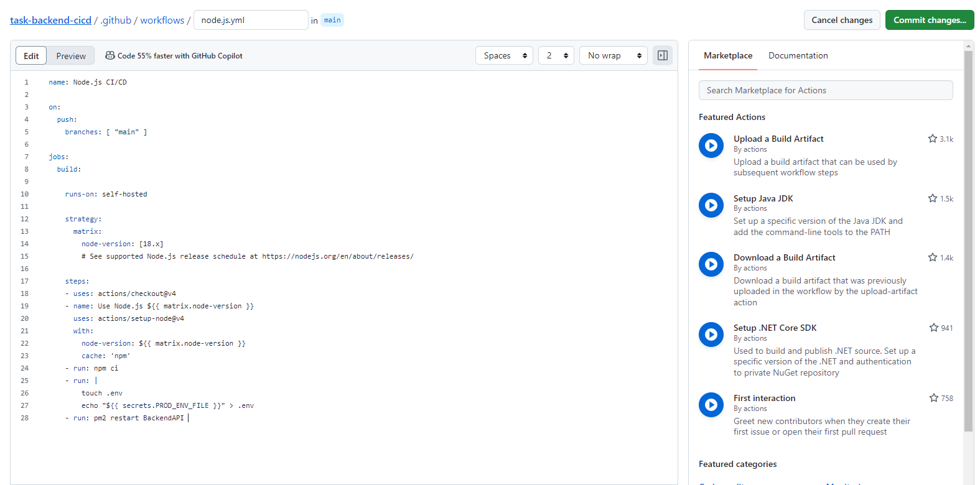This screenshot has width=980, height=485.
Task: Open Upload a Build Artifact title
Action: point(778,139)
